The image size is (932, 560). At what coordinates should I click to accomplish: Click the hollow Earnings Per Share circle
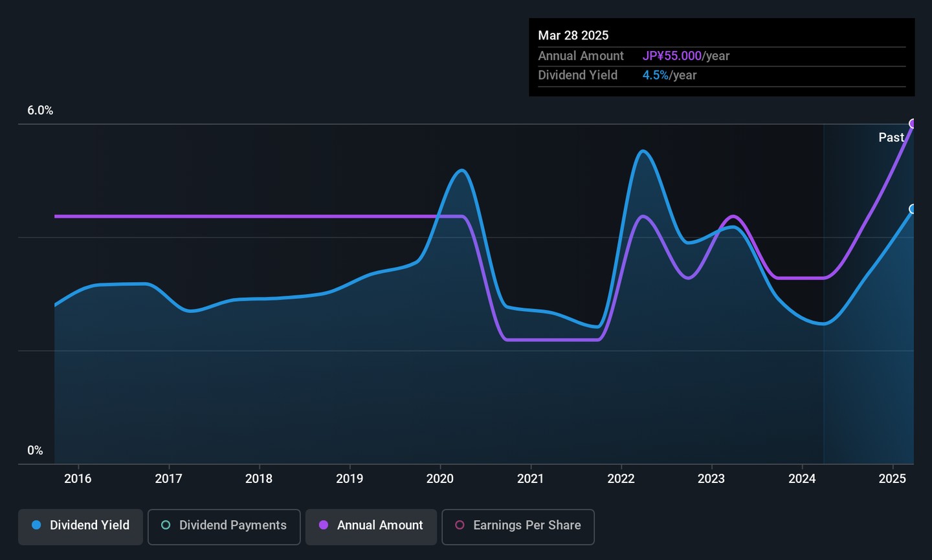[460, 525]
